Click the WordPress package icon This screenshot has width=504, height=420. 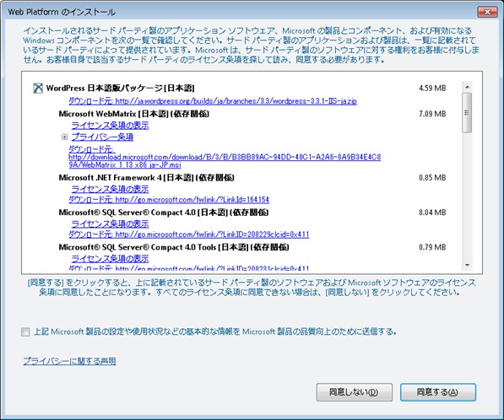pos(38,88)
